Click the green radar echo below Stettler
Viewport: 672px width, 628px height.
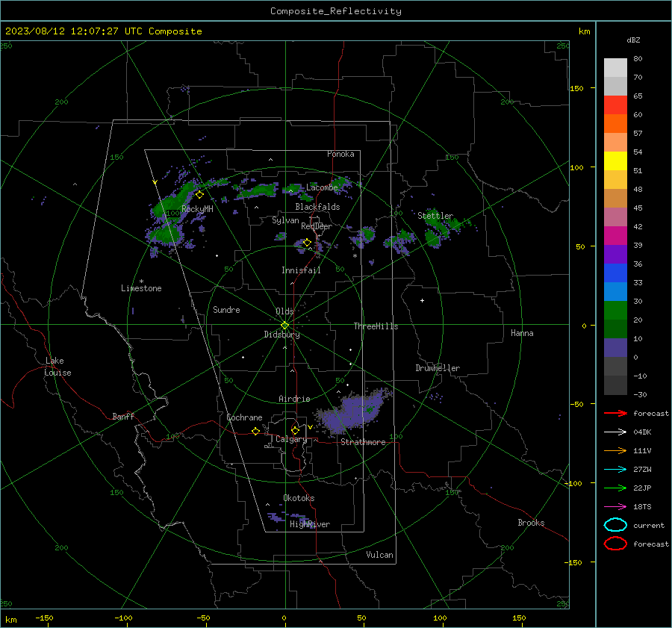click(432, 238)
